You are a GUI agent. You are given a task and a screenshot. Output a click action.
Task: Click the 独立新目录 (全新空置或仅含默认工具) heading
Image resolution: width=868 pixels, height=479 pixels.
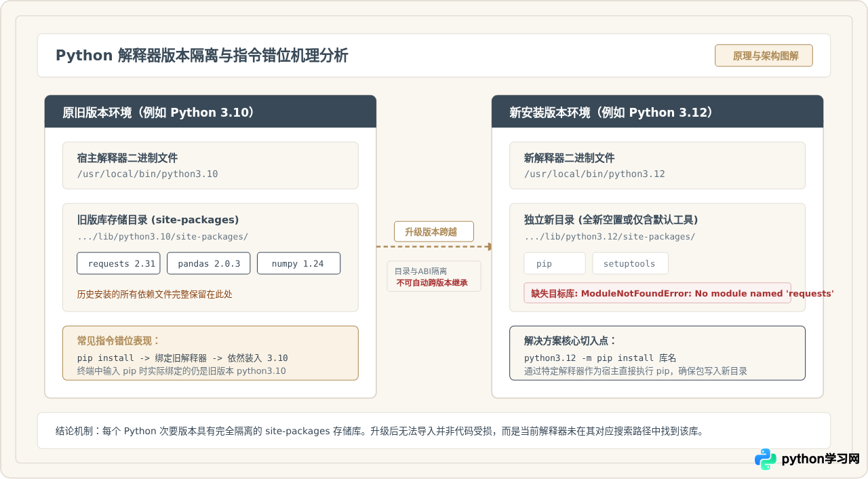coord(611,220)
